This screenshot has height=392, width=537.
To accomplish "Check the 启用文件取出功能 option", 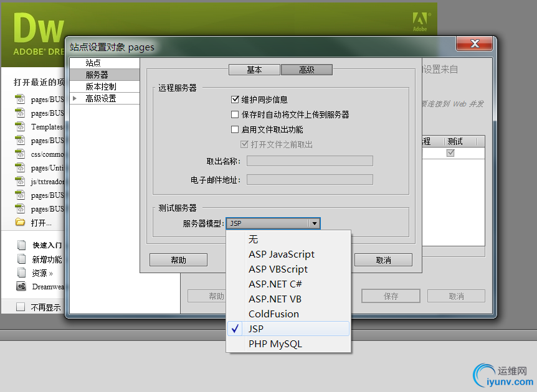I will pos(235,129).
